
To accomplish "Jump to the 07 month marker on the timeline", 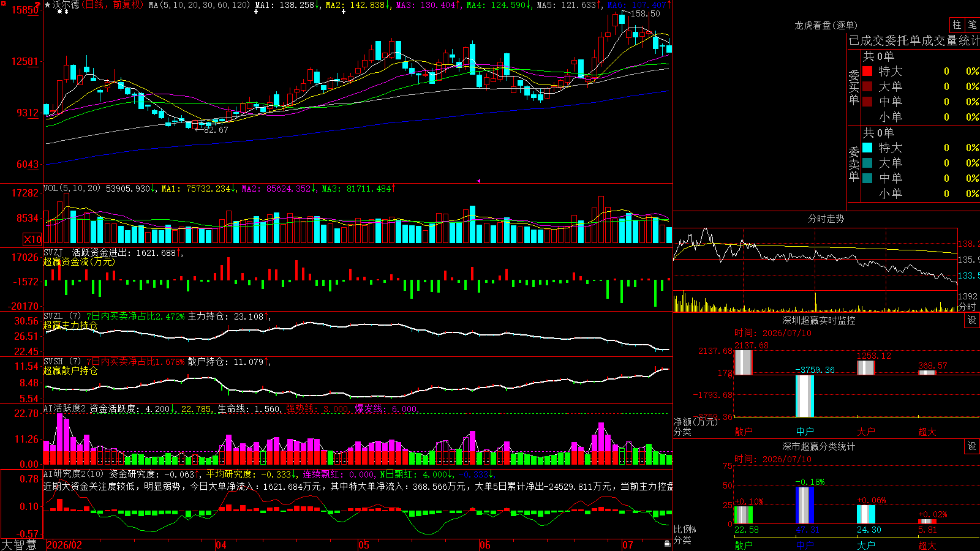I will pyautogui.click(x=628, y=545).
